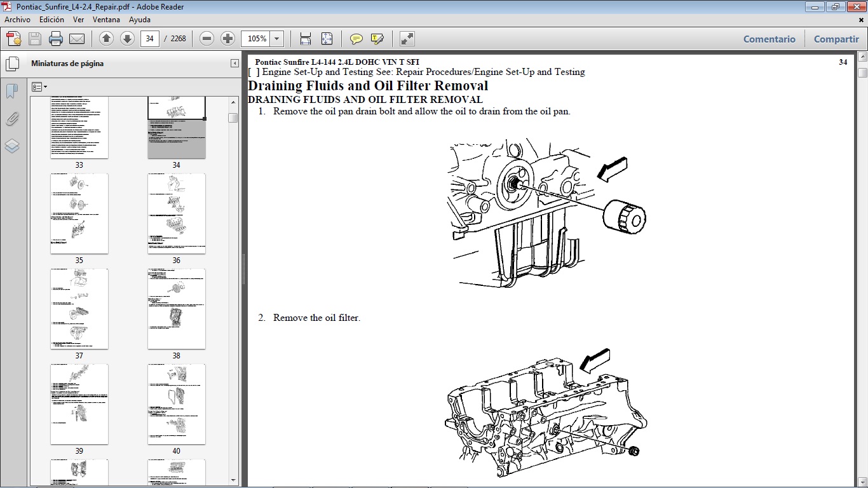Click the fit width scrolling icon
868x488 pixels.
[306, 39]
